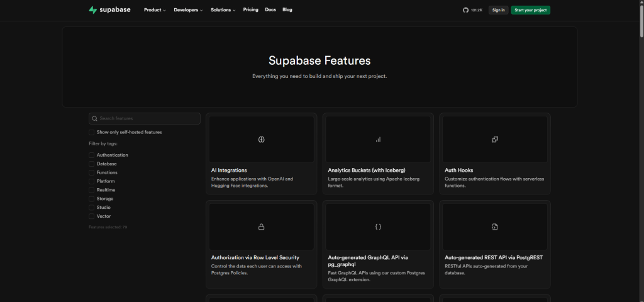Click the Sign in button
Screen dimensions: 644x302
tap(498, 10)
